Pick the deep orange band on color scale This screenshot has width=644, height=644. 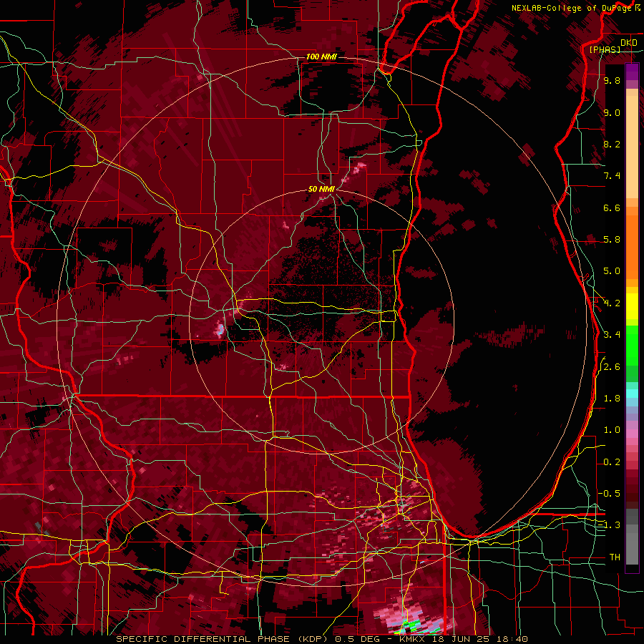(632, 246)
